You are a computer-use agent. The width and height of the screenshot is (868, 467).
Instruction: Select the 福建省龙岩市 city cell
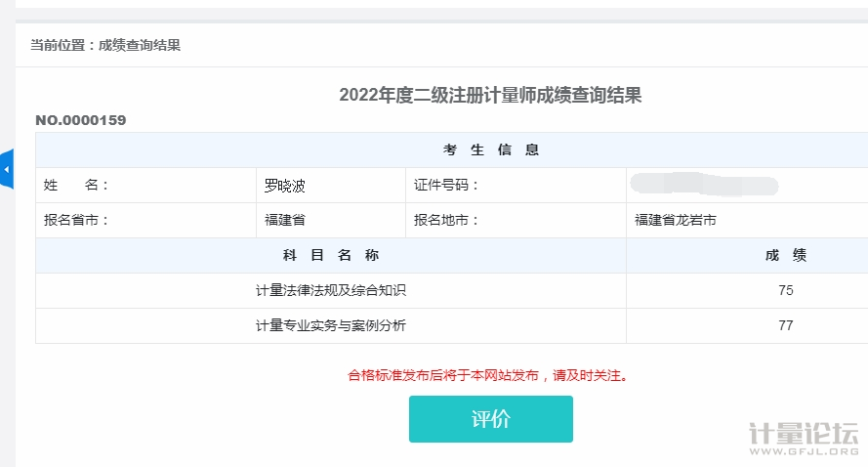(x=676, y=220)
